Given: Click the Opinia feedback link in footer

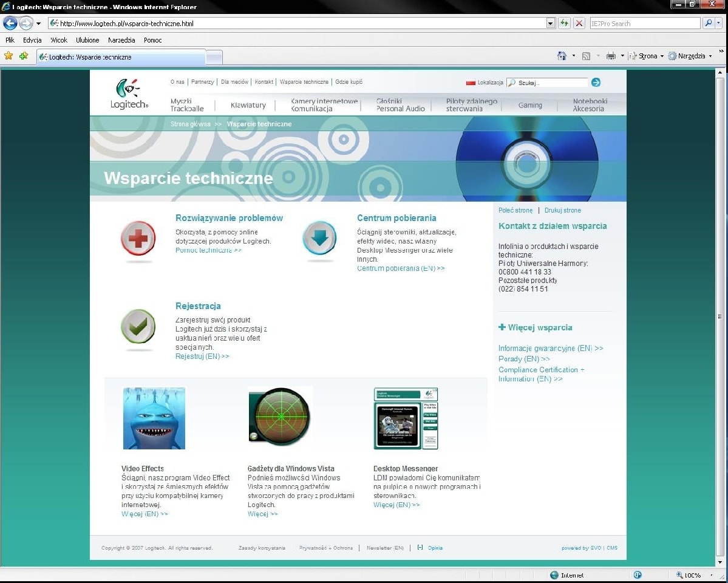Looking at the screenshot, I should [x=435, y=548].
